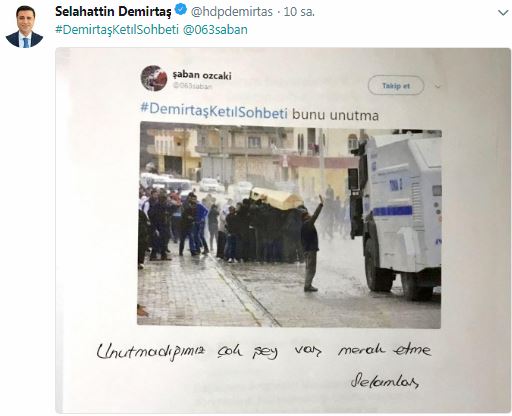Click the white armored police vehicle in the photo

coord(396,215)
